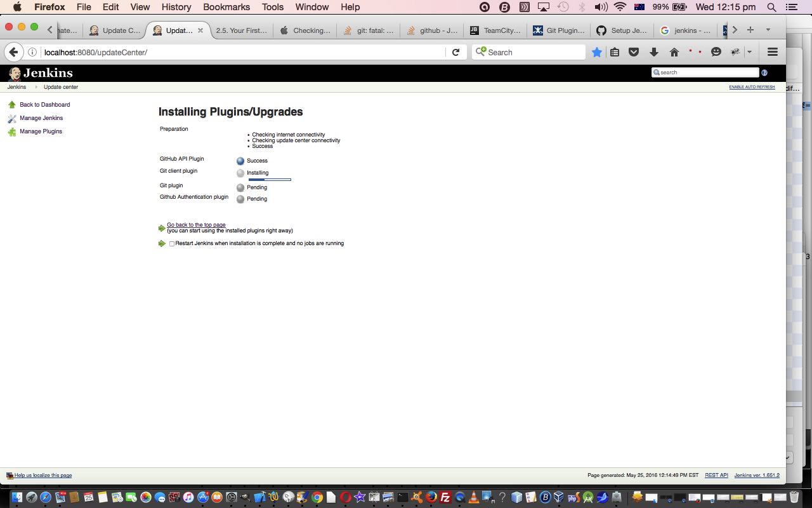Viewport: 812px width, 508px height.
Task: Switch to the Git Plugin tab
Action: tap(558, 30)
